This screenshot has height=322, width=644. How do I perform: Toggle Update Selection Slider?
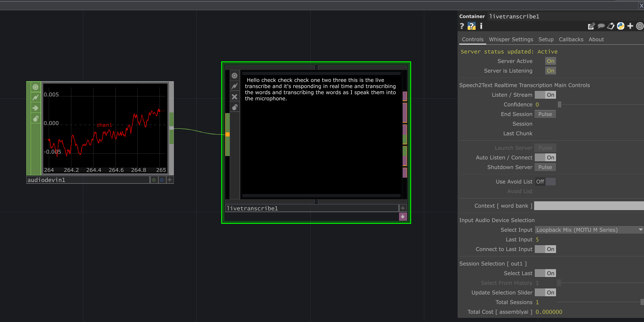point(545,292)
